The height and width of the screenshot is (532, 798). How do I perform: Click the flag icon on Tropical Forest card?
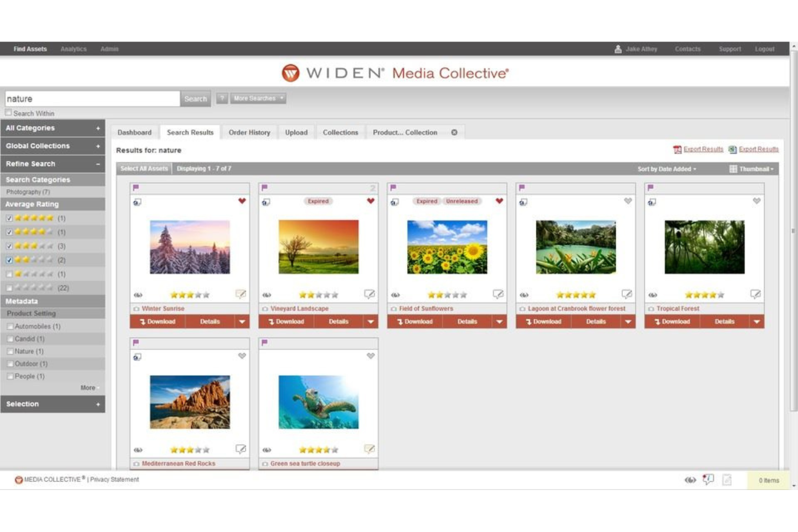[650, 188]
